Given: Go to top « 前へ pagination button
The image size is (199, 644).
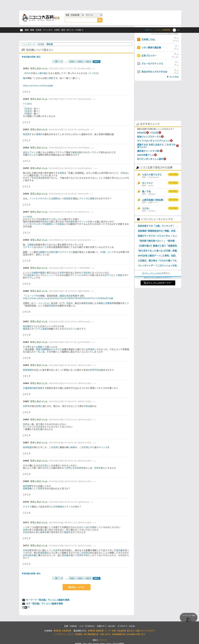Looking at the screenshot, I should 56,61.
